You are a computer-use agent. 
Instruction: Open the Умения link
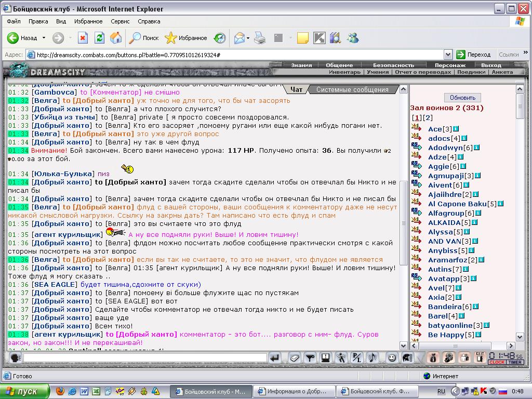(378, 72)
